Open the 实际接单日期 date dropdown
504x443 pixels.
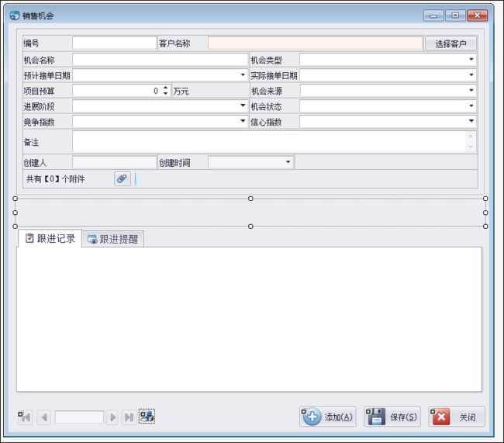tap(471, 75)
